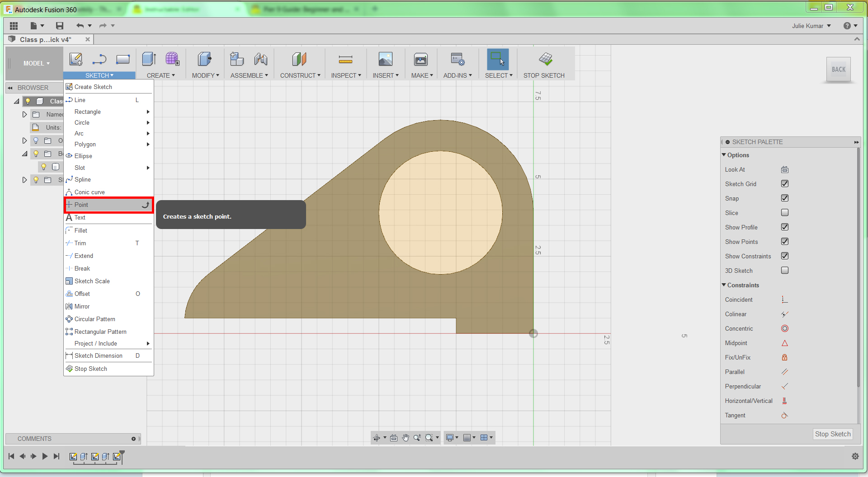Collapse the Options section in Sketch Palette
Image resolution: width=868 pixels, height=477 pixels.
point(724,155)
